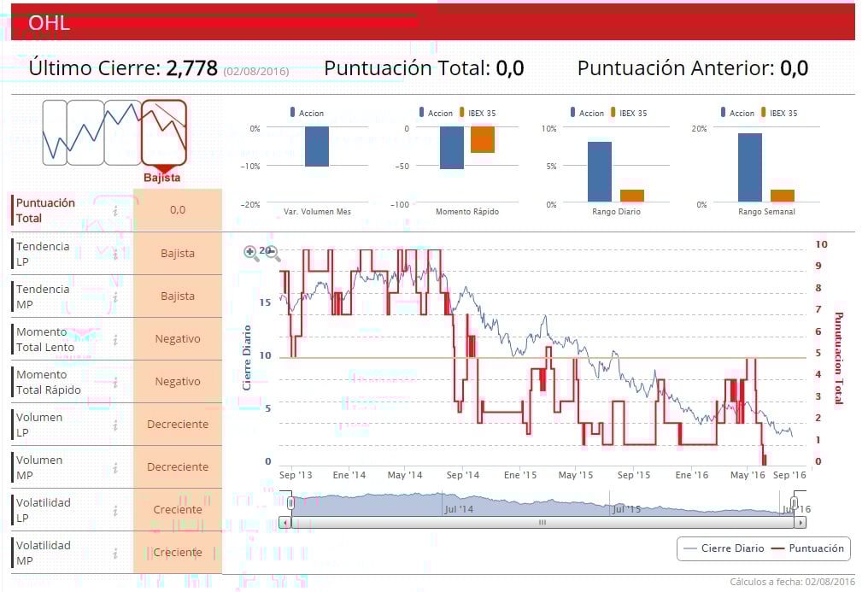Click the zoom in magnifier icon

251,253
